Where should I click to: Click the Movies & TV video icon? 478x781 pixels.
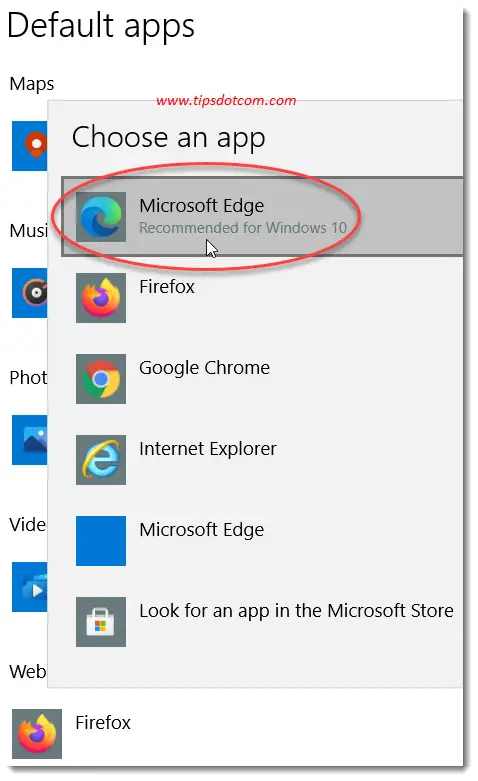tap(30, 587)
